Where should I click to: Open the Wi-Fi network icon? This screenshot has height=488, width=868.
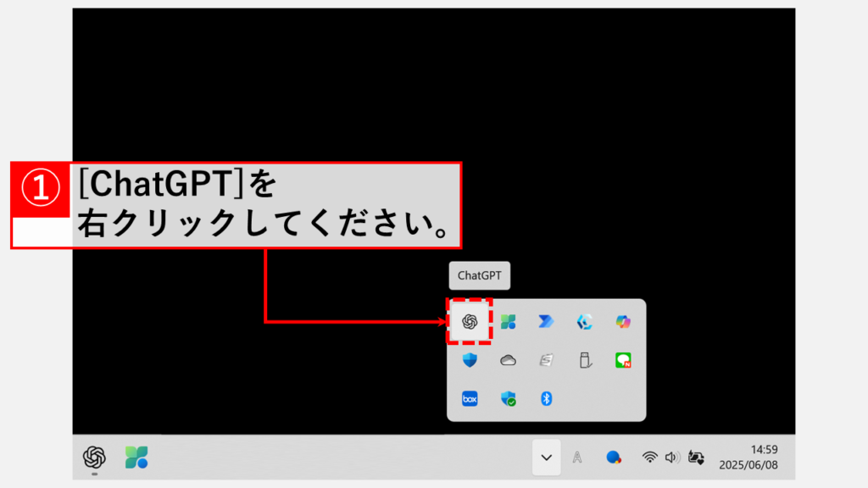pos(649,457)
